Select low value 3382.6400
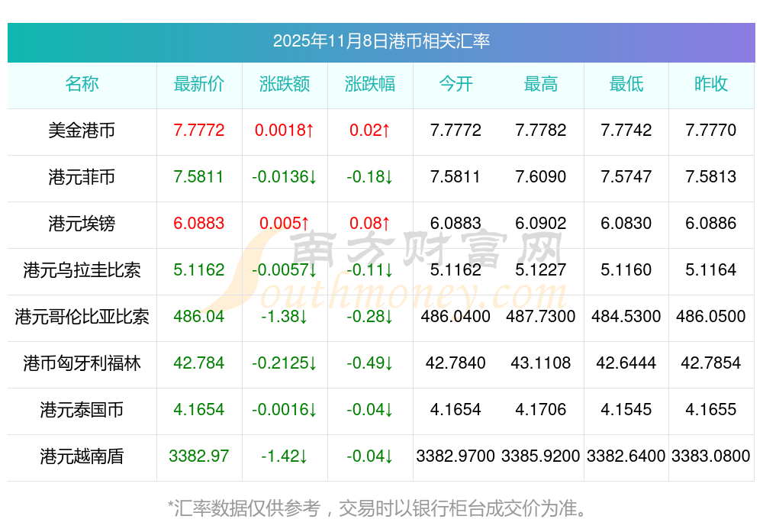 coord(626,456)
